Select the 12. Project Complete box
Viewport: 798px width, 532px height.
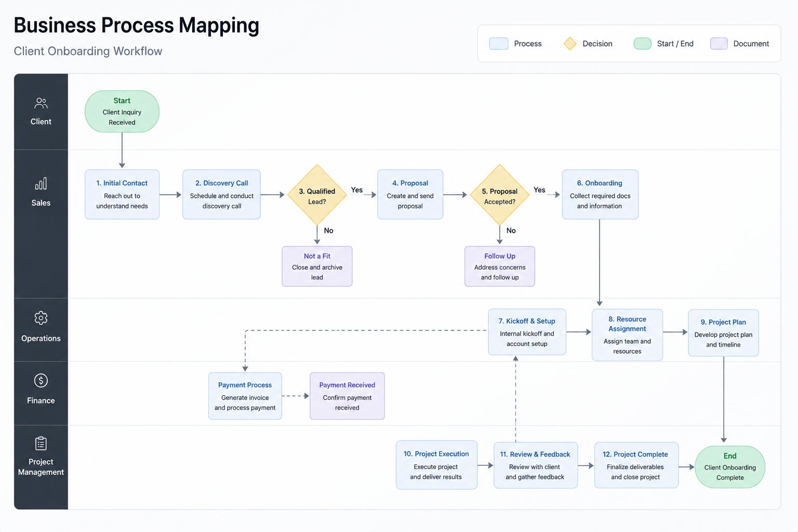click(636, 465)
